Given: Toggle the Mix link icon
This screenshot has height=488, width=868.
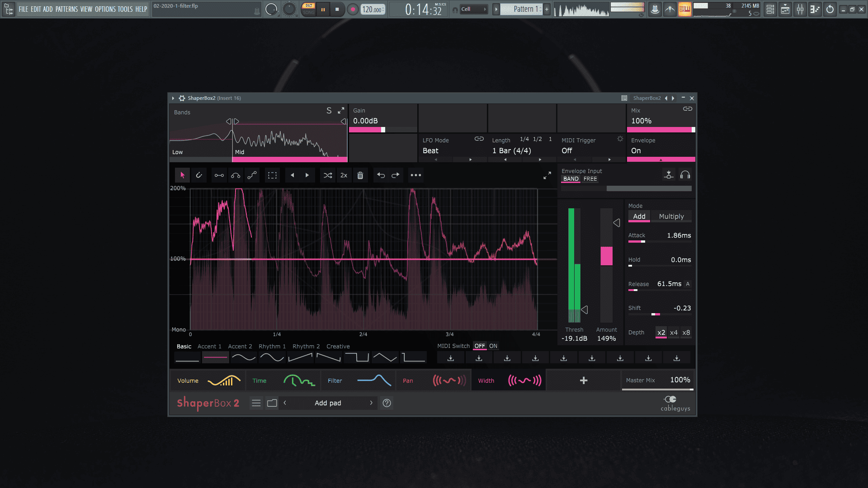Looking at the screenshot, I should click(688, 109).
